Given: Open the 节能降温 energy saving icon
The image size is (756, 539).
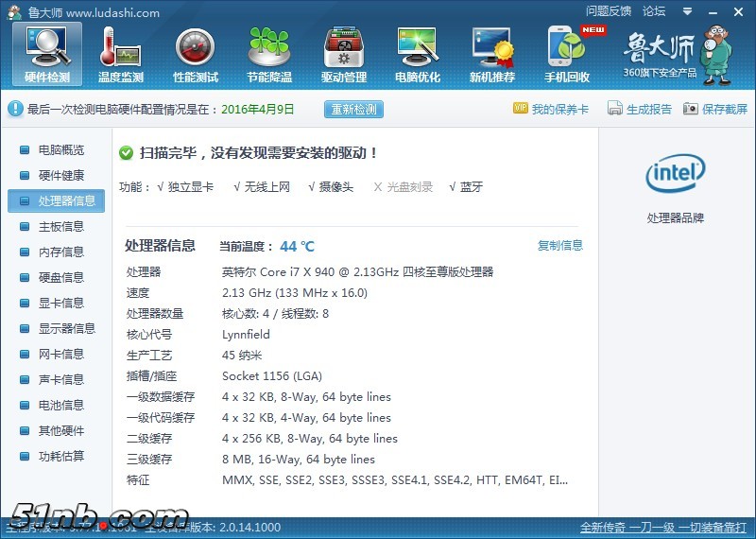Looking at the screenshot, I should click(x=269, y=54).
